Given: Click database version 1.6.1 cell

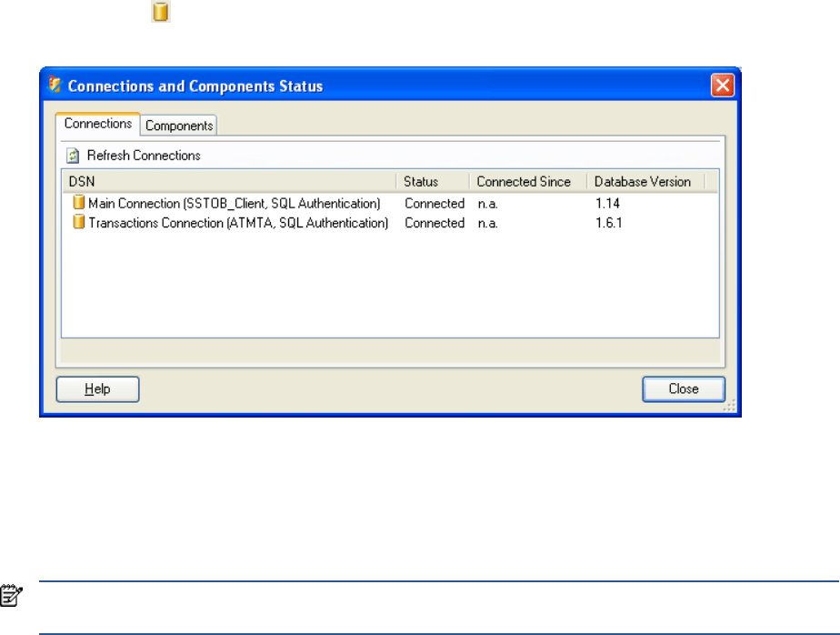Looking at the screenshot, I should point(608,223).
